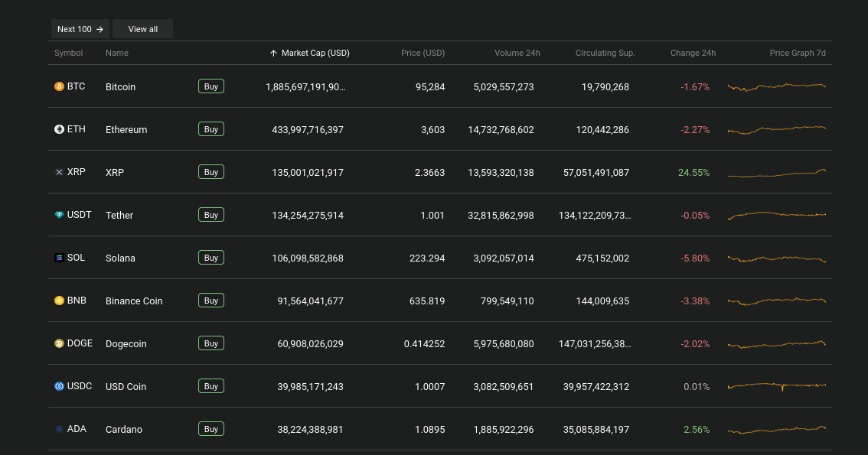Buy Bitcoin using its Buy button
This screenshot has width=868, height=455.
[x=211, y=86]
